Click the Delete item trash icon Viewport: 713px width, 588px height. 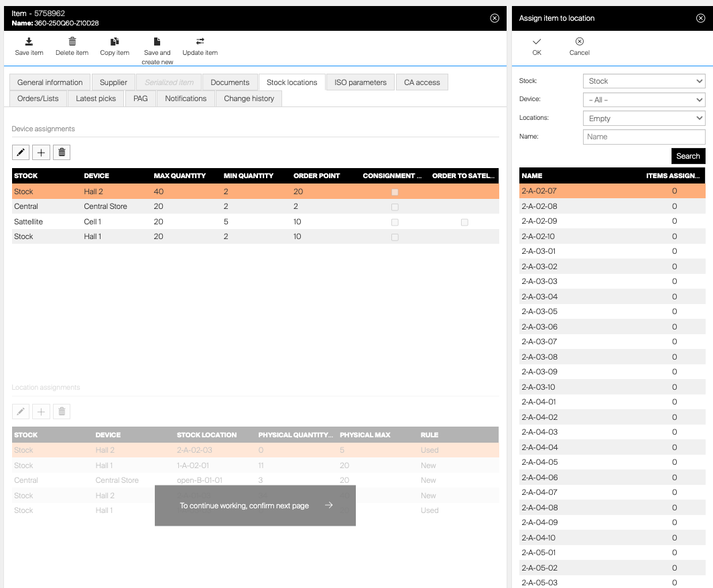click(x=72, y=42)
